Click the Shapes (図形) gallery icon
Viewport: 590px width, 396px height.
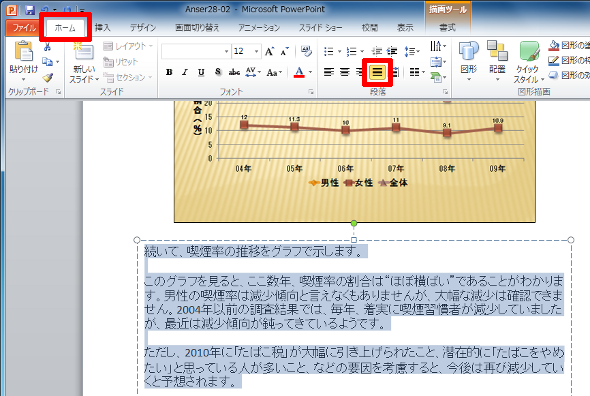tap(468, 51)
